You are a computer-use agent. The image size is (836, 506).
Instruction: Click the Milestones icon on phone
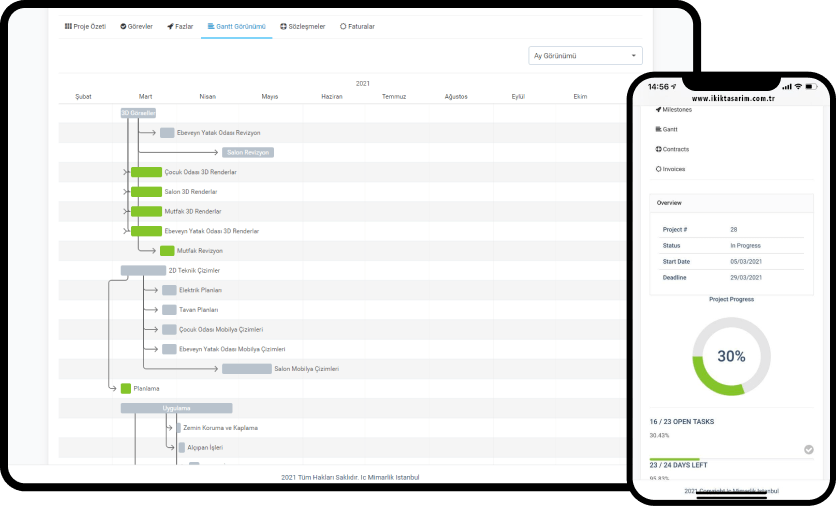coord(657,109)
